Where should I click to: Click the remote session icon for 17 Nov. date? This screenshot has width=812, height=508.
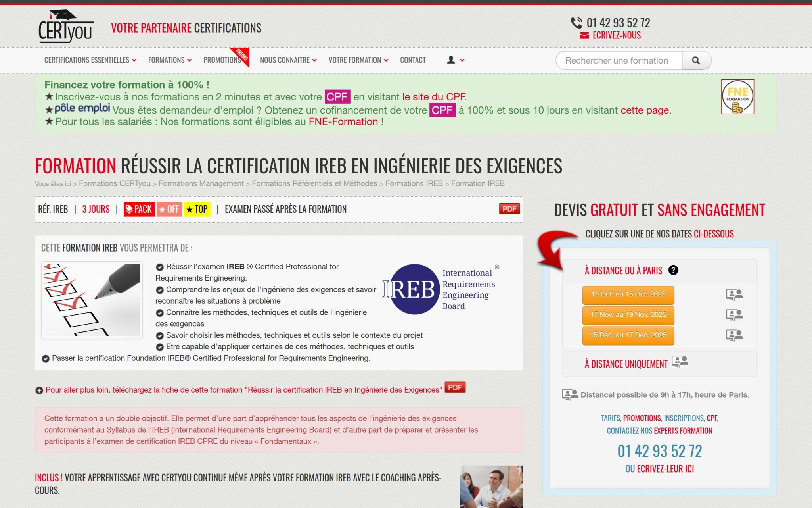(x=734, y=315)
